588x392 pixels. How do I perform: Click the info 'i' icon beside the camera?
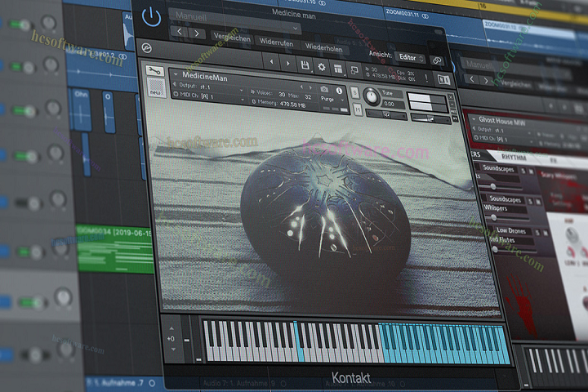(339, 91)
